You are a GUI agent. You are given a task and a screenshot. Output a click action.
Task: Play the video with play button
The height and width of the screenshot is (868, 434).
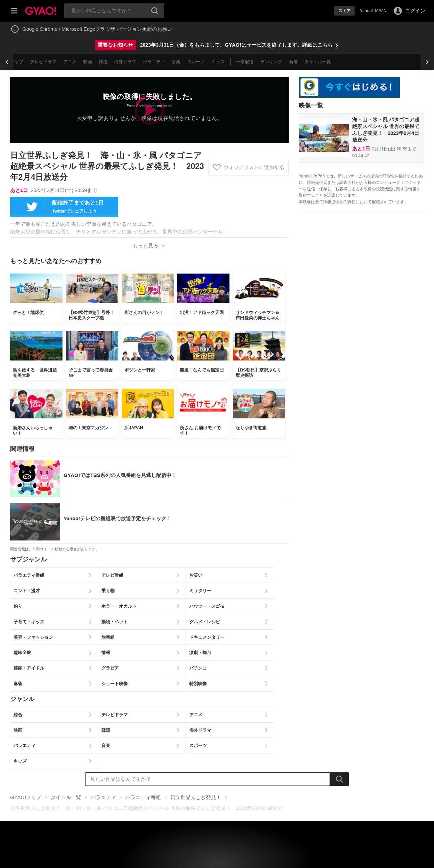coord(149,110)
